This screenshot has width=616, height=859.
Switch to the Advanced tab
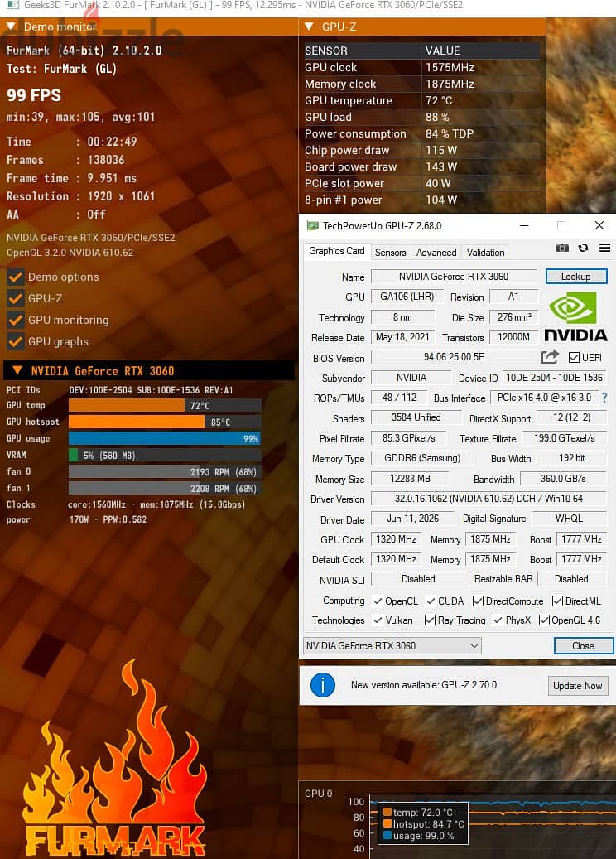(x=436, y=252)
